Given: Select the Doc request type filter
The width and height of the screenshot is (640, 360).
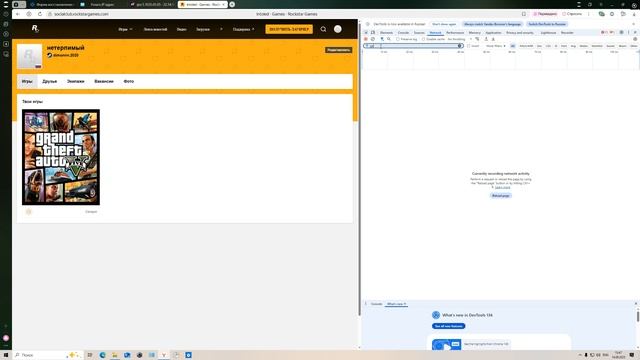Looking at the screenshot, I should click(x=539, y=46).
